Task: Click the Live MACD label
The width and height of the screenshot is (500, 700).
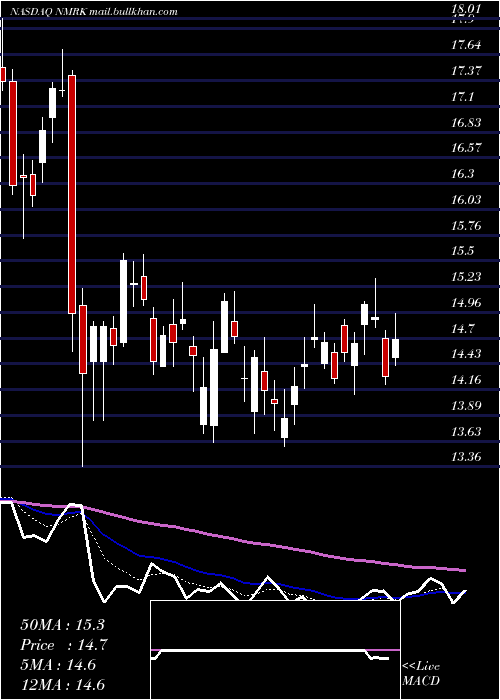Action: coord(421,673)
